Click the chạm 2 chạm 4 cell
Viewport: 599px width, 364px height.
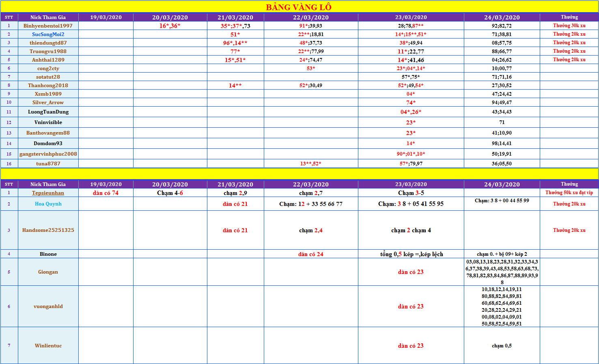pos(411,230)
